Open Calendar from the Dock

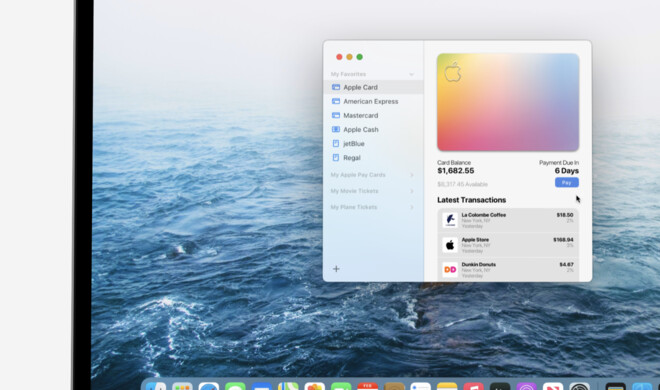(367, 386)
